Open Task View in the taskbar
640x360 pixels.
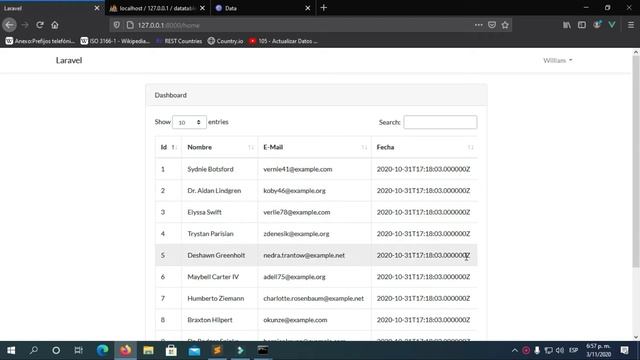tap(78, 350)
